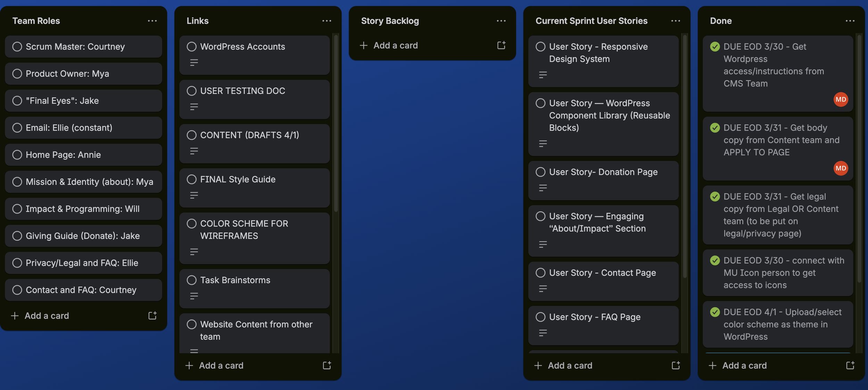Click create-from-template icon in Team Roles list

152,316
